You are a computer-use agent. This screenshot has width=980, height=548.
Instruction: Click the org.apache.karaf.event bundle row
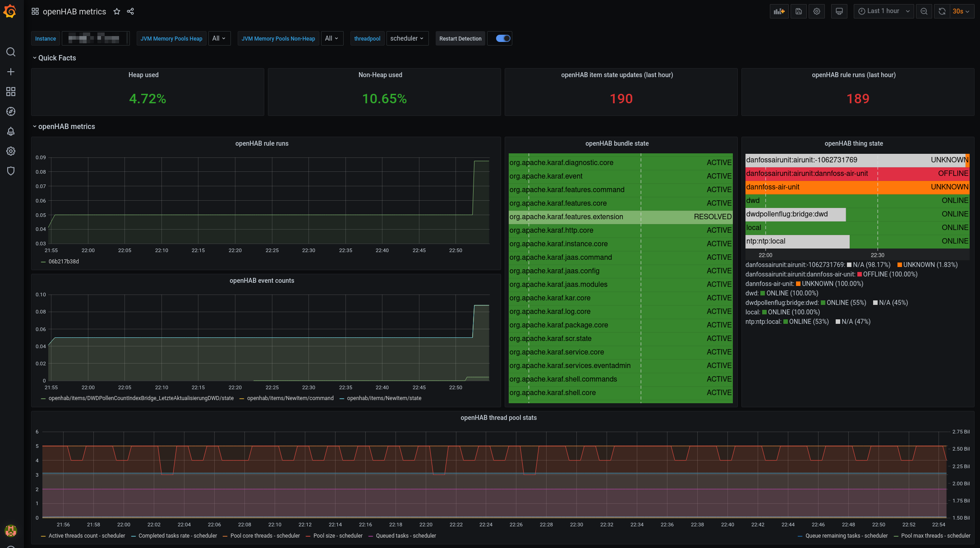click(x=621, y=176)
